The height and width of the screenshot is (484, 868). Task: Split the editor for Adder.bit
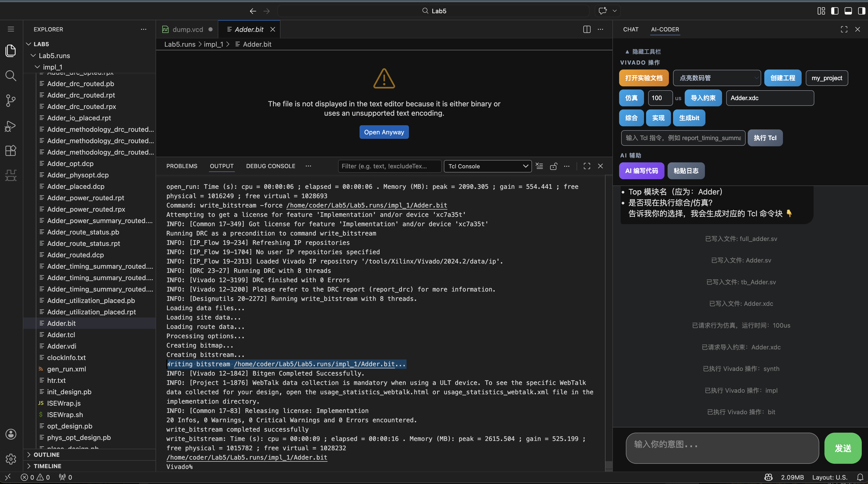tap(587, 29)
